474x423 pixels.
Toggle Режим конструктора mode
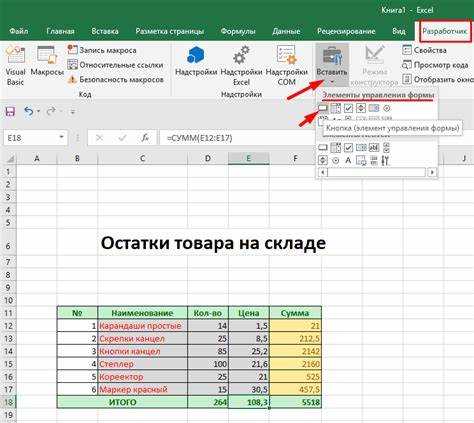[x=375, y=66]
